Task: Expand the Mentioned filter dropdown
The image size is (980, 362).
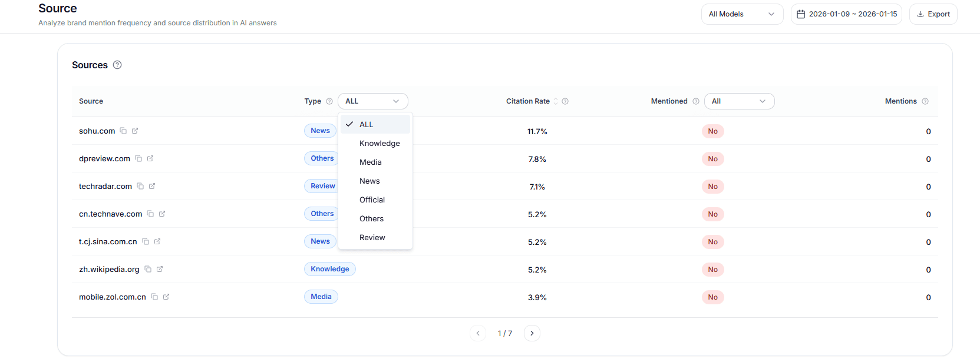Action: (739, 101)
